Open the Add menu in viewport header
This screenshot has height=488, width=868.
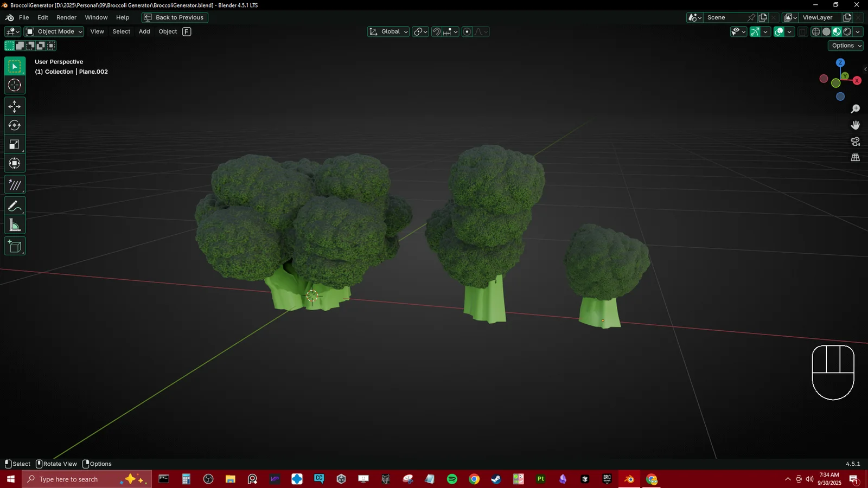coord(144,32)
